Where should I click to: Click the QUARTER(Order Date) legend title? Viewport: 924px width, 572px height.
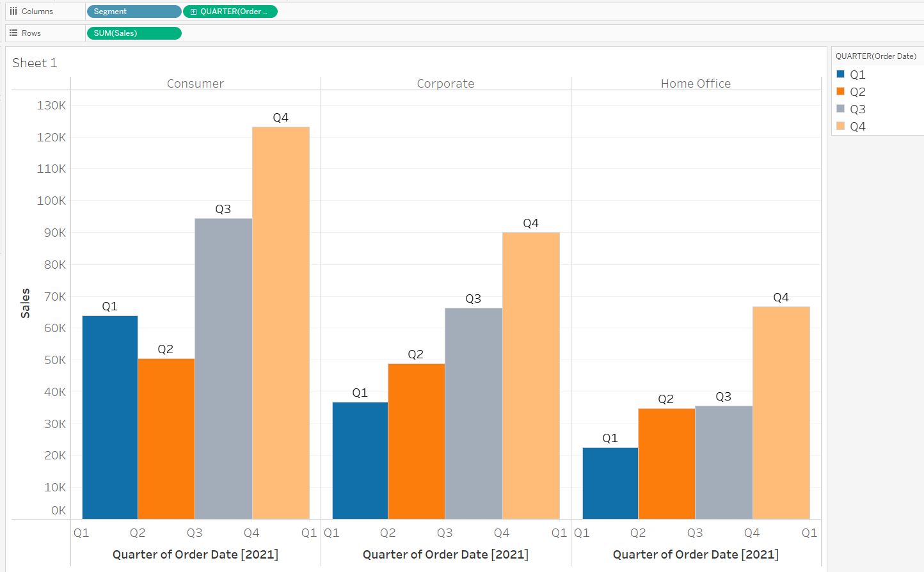[876, 56]
